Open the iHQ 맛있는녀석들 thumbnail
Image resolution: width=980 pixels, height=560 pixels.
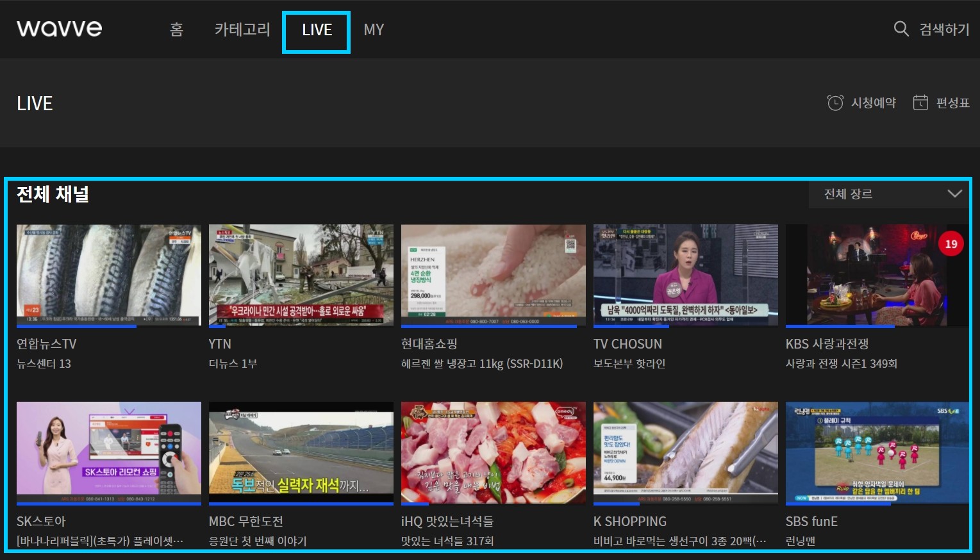pyautogui.click(x=494, y=453)
